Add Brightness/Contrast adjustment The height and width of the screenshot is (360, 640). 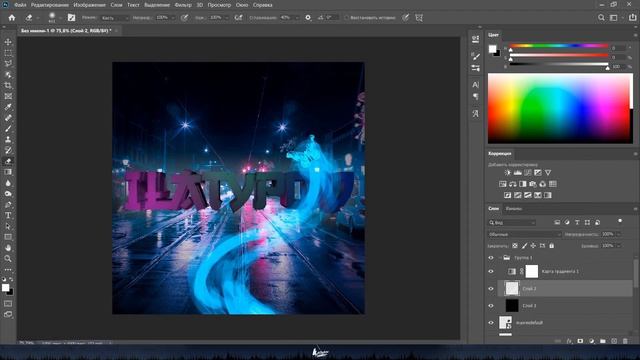[507, 173]
